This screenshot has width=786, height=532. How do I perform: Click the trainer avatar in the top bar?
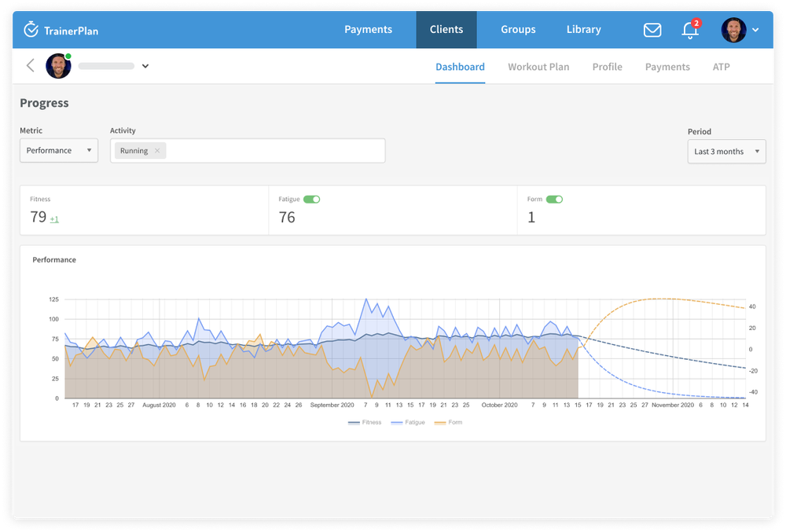tap(733, 30)
